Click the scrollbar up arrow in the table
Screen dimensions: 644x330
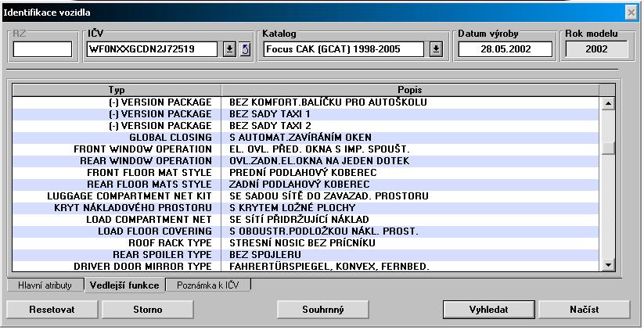coord(609,102)
